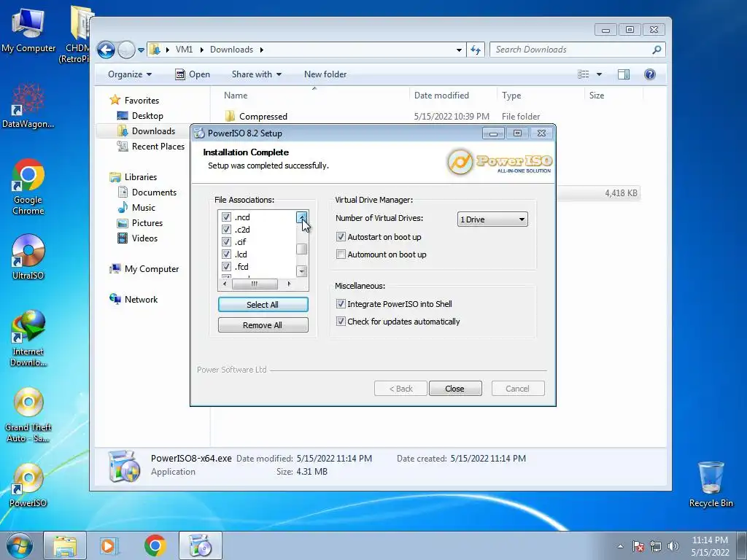Uncheck Check for updates automatically
Viewport: 747px width, 560px height.
(341, 322)
